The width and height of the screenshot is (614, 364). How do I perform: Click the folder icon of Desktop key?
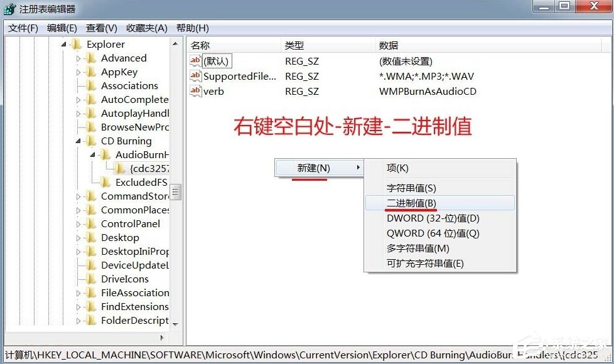click(x=91, y=237)
